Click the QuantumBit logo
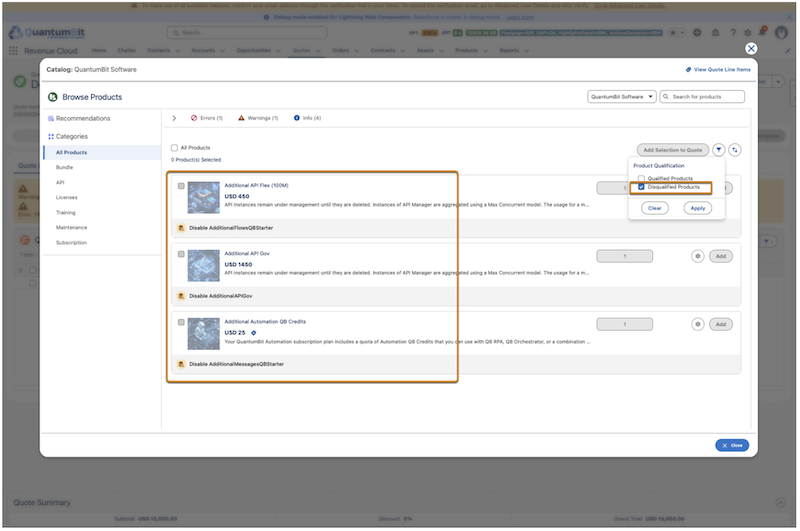800x531 pixels. 47,33
